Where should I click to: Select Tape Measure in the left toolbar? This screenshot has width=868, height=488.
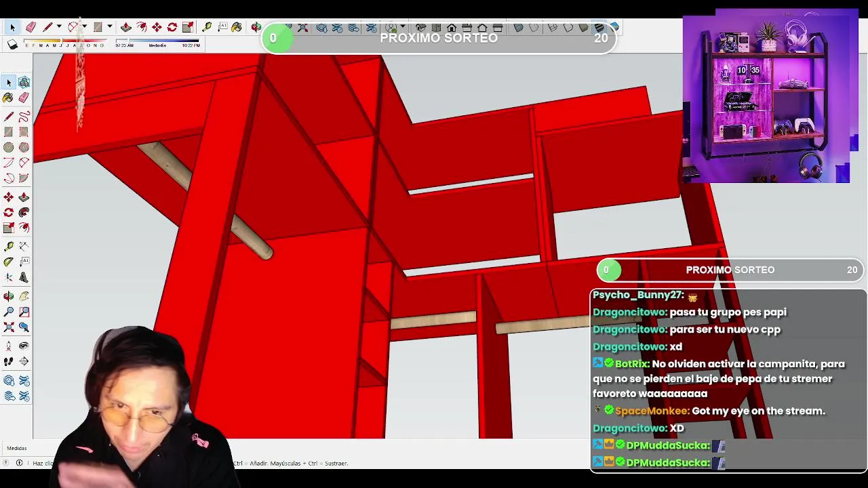(9, 247)
